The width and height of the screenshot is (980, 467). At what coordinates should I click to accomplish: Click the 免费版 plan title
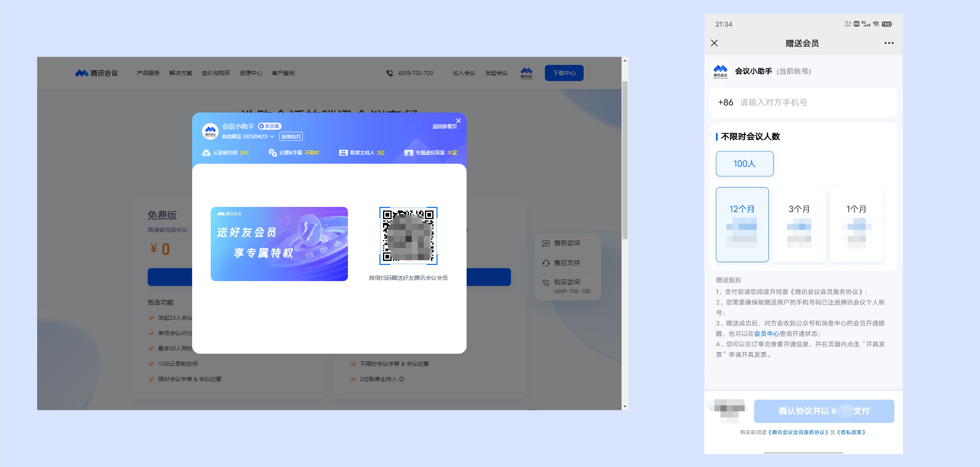[162, 215]
